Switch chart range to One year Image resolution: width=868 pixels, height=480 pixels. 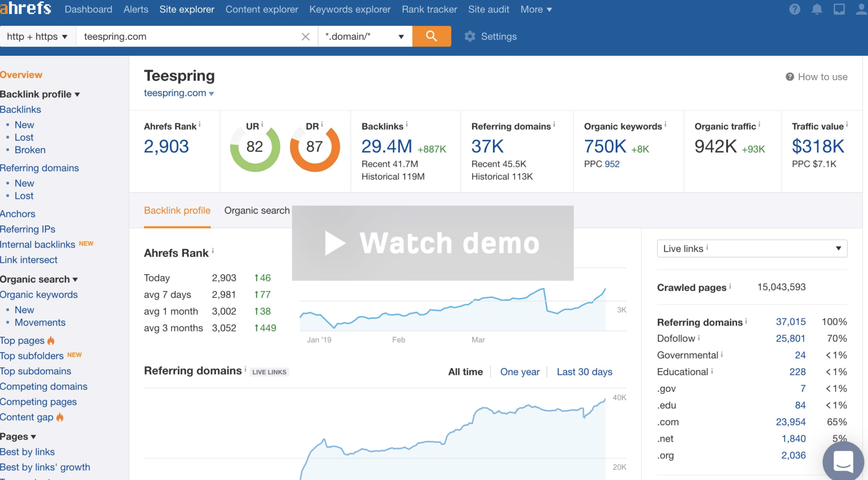[x=520, y=371]
